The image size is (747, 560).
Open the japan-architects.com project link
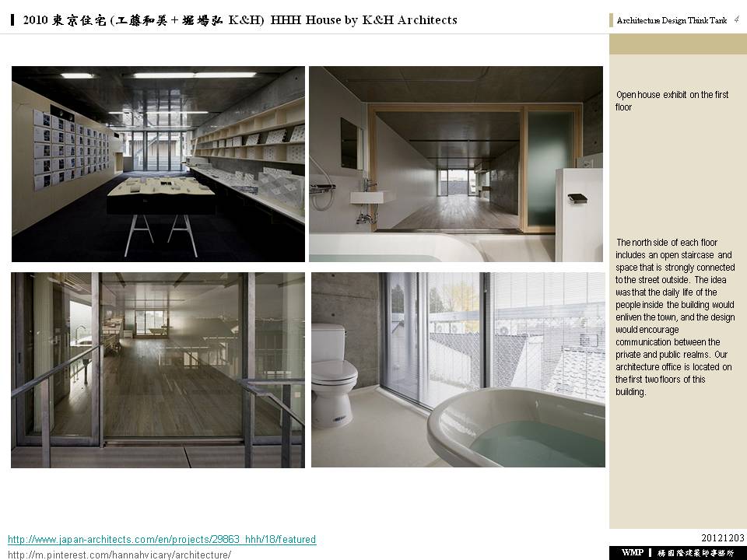[162, 539]
